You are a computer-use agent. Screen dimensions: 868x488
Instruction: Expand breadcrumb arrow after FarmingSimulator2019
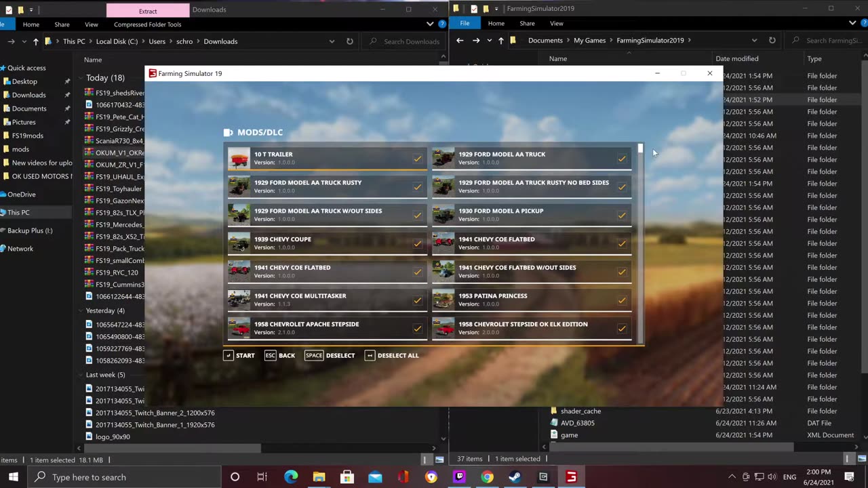pos(689,40)
